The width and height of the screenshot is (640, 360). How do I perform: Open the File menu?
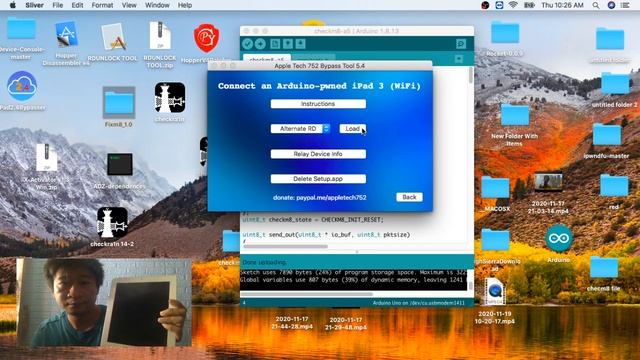(x=58, y=5)
